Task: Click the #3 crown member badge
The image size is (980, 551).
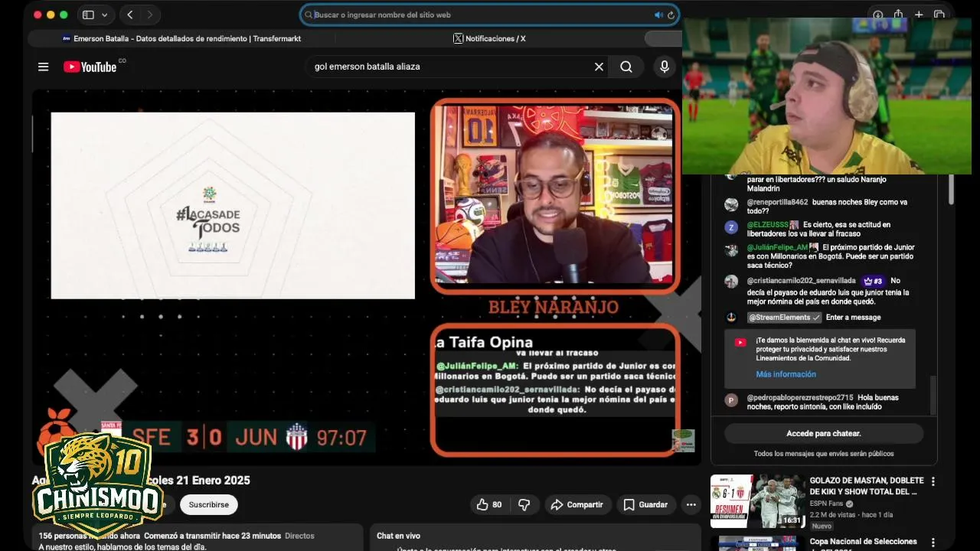Action: [x=873, y=281]
